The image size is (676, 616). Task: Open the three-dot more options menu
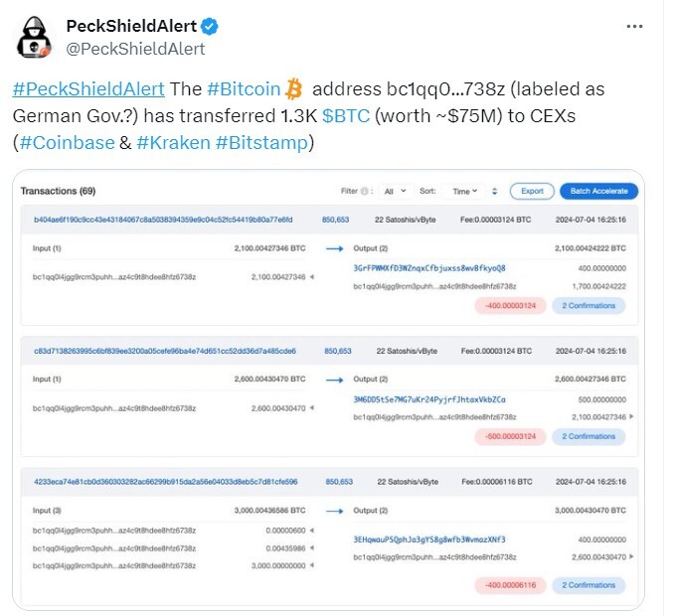[x=634, y=27]
